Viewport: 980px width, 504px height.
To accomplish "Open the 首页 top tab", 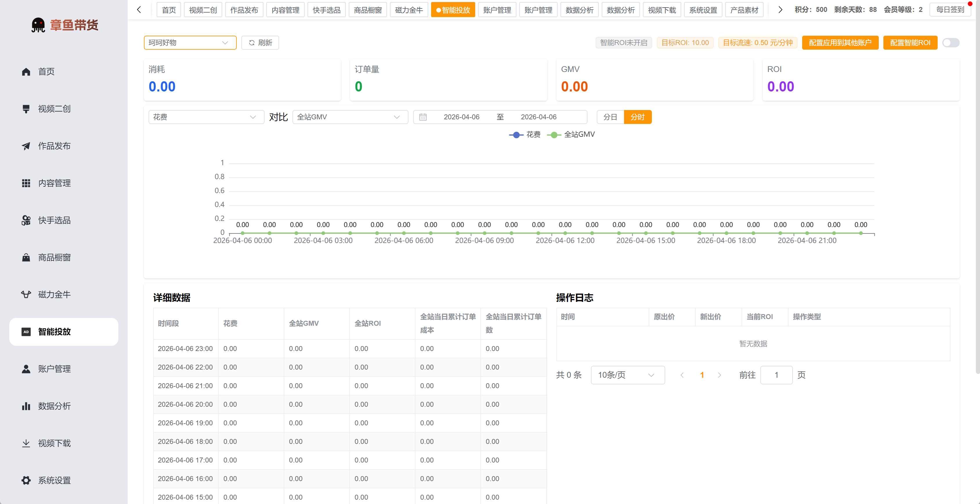I will point(169,10).
